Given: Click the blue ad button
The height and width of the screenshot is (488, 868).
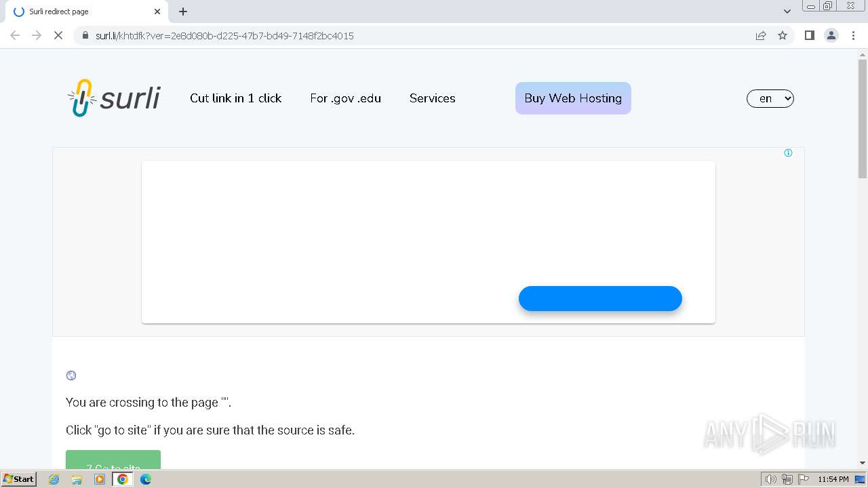Looking at the screenshot, I should point(600,298).
